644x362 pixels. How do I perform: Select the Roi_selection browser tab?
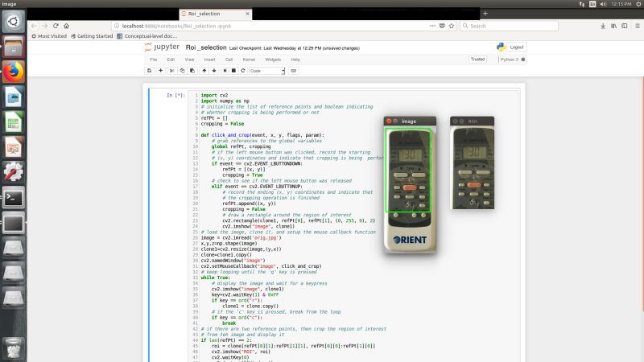(x=216, y=14)
